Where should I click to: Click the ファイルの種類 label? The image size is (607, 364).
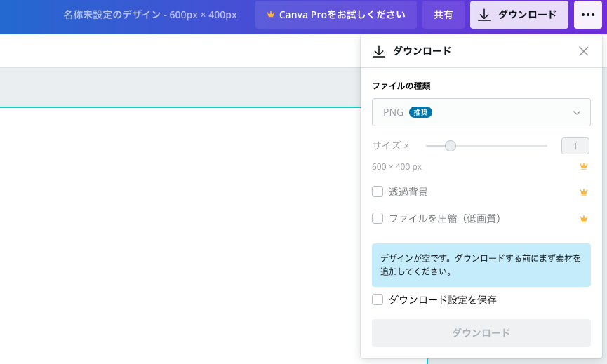tap(401, 86)
